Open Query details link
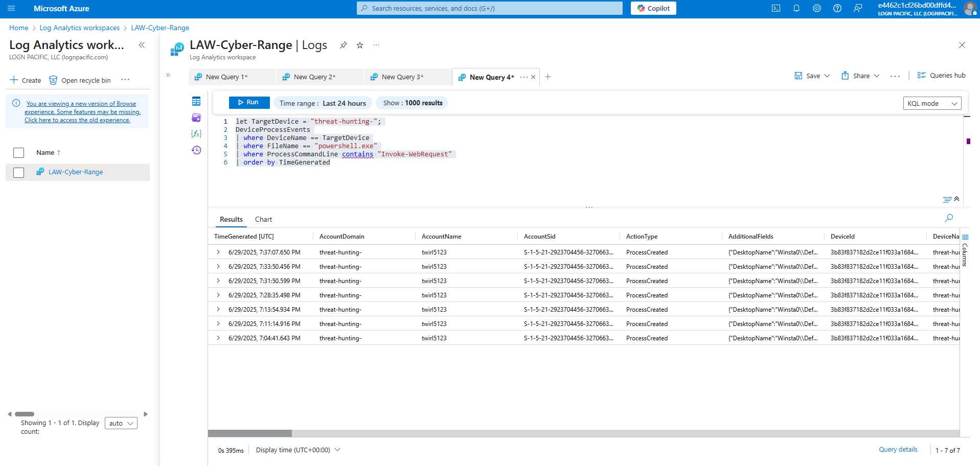The height and width of the screenshot is (466, 980). coord(898,450)
